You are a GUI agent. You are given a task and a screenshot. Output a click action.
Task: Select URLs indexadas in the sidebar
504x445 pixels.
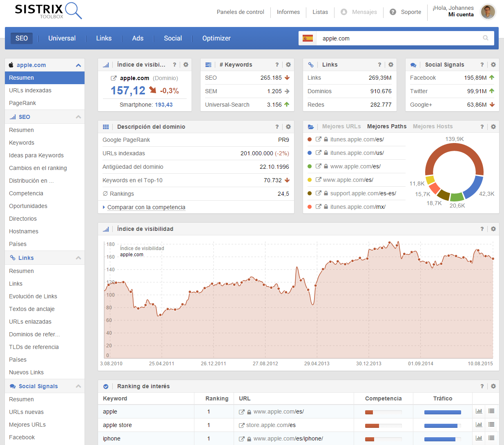point(30,90)
